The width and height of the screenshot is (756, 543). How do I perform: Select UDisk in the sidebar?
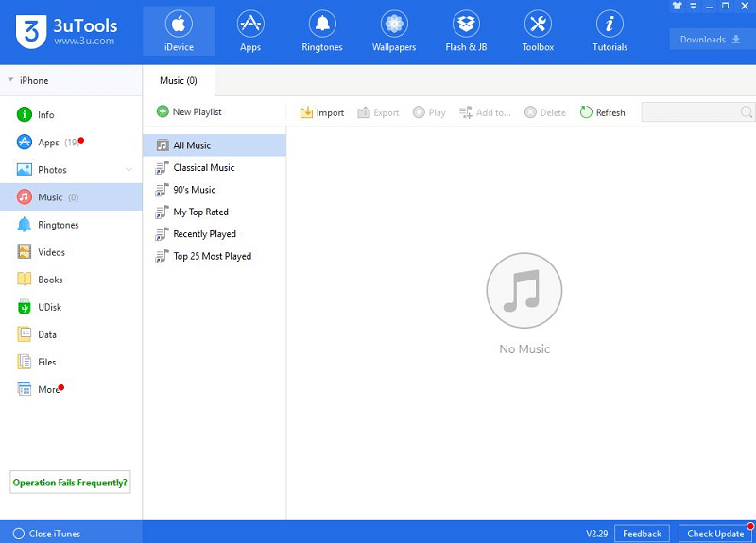point(49,307)
